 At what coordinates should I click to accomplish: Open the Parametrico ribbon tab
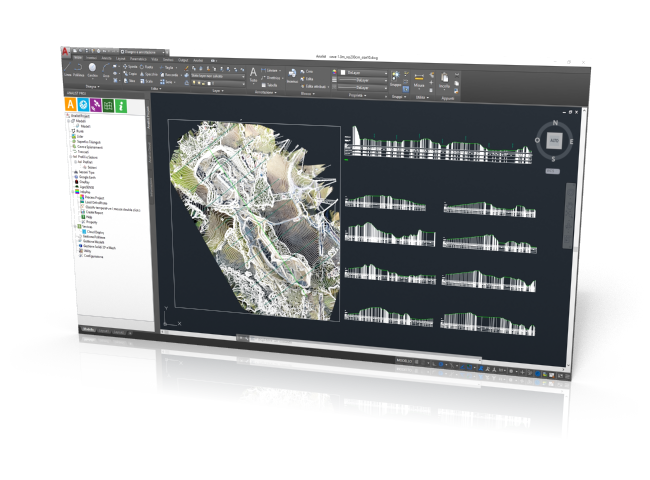(138, 59)
